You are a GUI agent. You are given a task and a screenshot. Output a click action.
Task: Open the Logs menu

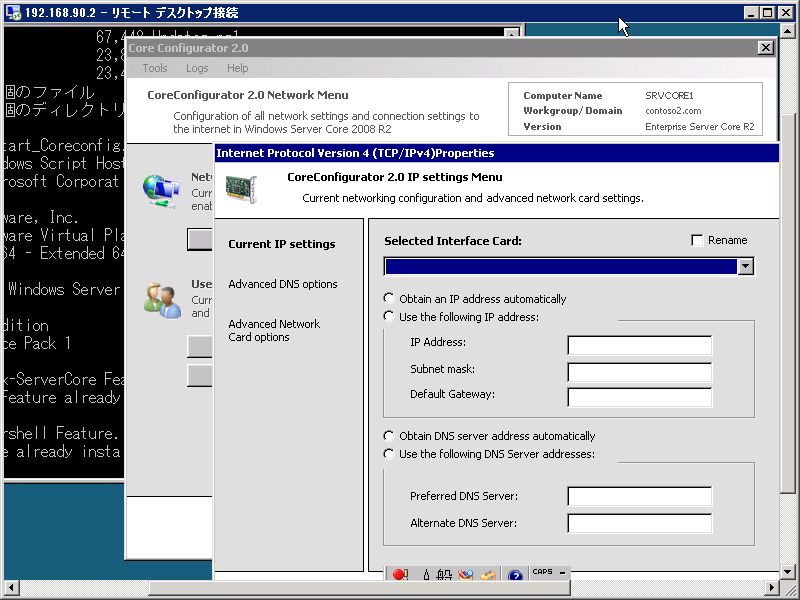pyautogui.click(x=196, y=68)
